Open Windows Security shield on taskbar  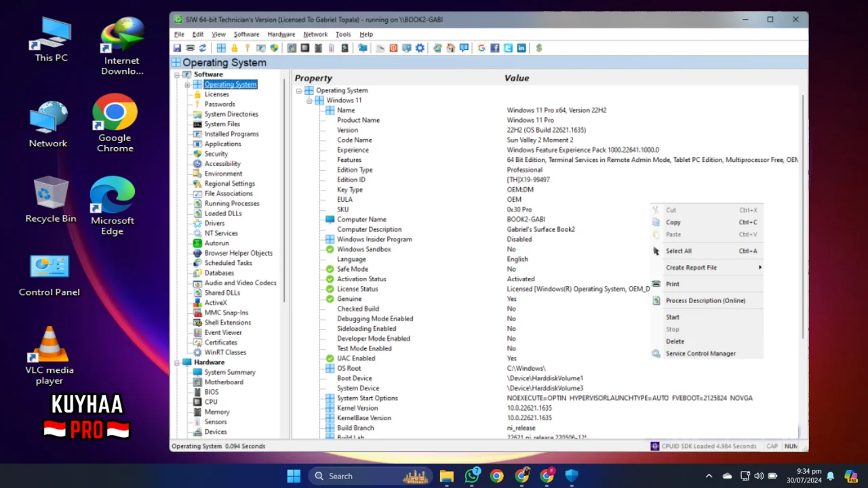(572, 476)
